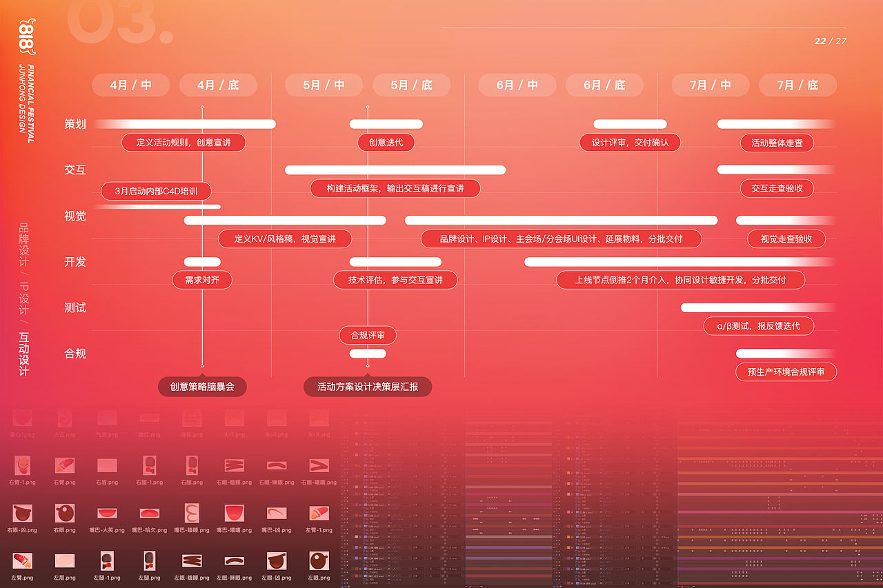Click the 活动方案设计决策层汇报 milestone marker

(368, 387)
